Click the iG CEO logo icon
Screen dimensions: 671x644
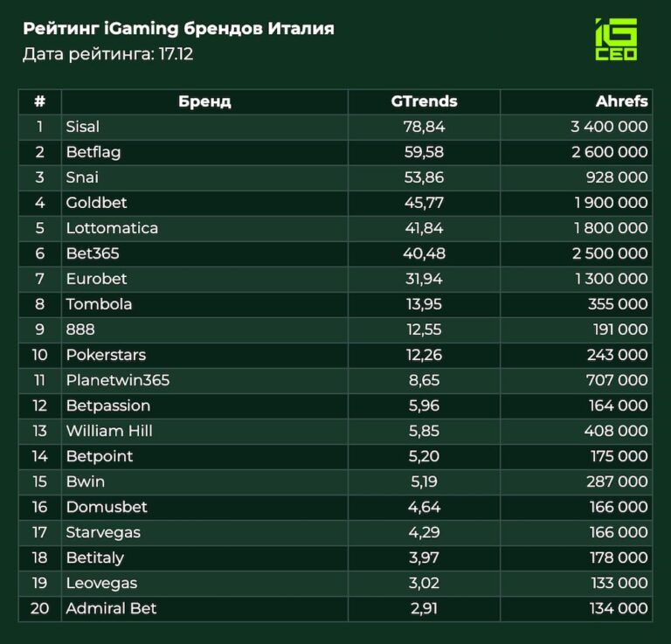615,39
